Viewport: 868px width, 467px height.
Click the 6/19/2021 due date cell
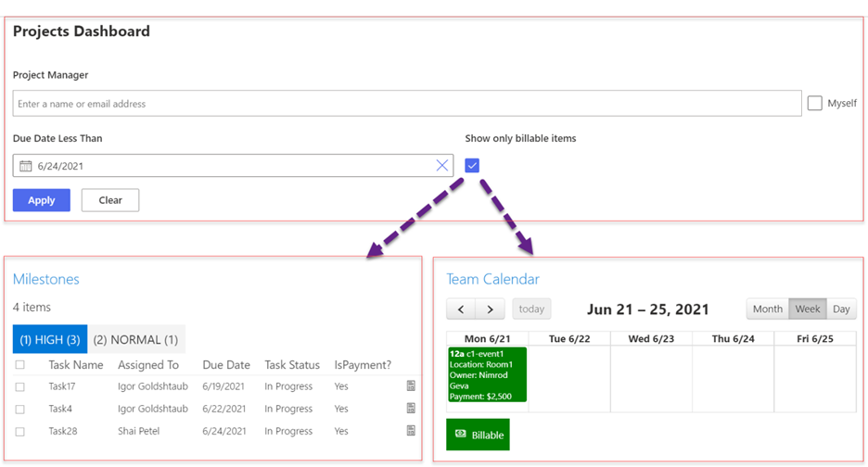click(223, 386)
